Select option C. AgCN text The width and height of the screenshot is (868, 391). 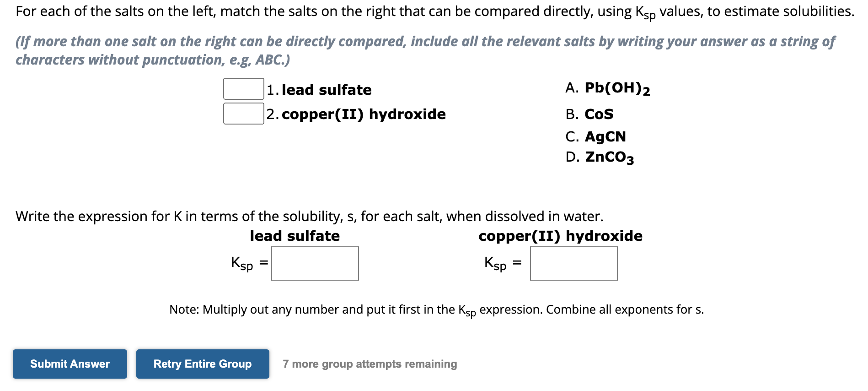pos(595,136)
